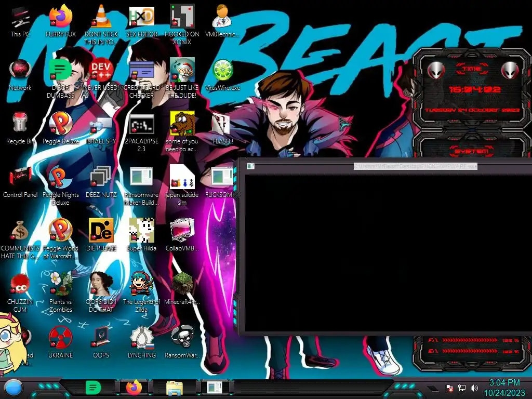
Task: Launch the red fuzzy Chuzzle game icon
Action: tap(20, 284)
